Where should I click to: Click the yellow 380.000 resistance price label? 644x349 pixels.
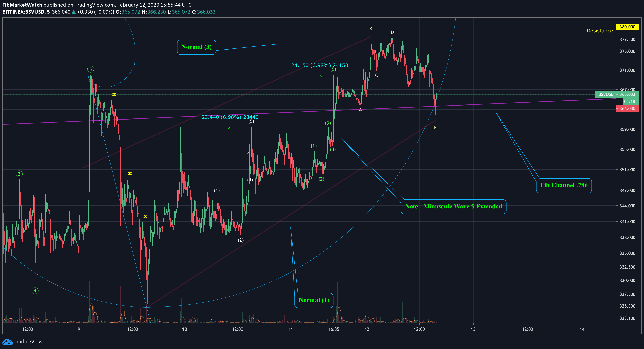(627, 27)
